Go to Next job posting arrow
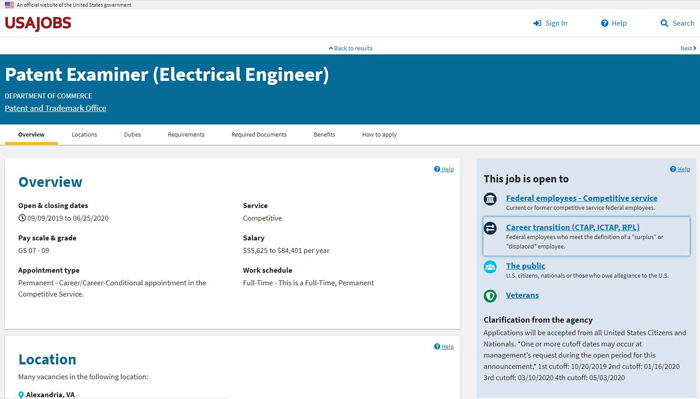This screenshot has height=399, width=700. 688,48
